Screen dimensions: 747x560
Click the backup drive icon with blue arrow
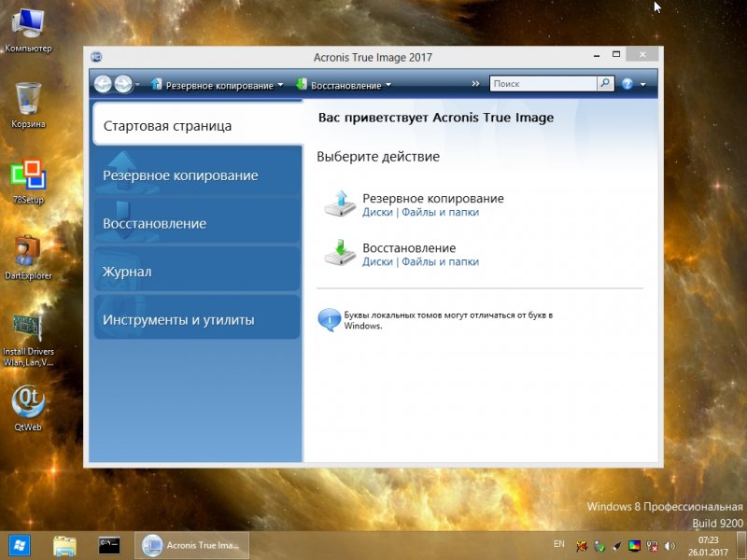[340, 203]
